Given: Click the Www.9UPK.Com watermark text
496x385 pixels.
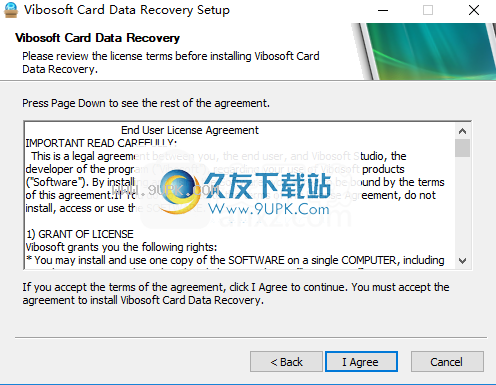Looking at the screenshot, I should (269, 209).
